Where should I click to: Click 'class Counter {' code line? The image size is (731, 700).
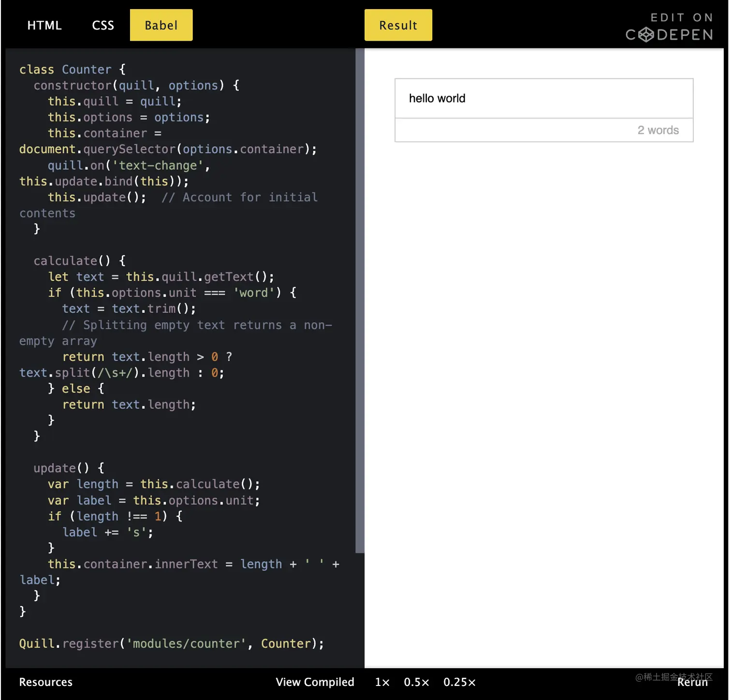(73, 70)
